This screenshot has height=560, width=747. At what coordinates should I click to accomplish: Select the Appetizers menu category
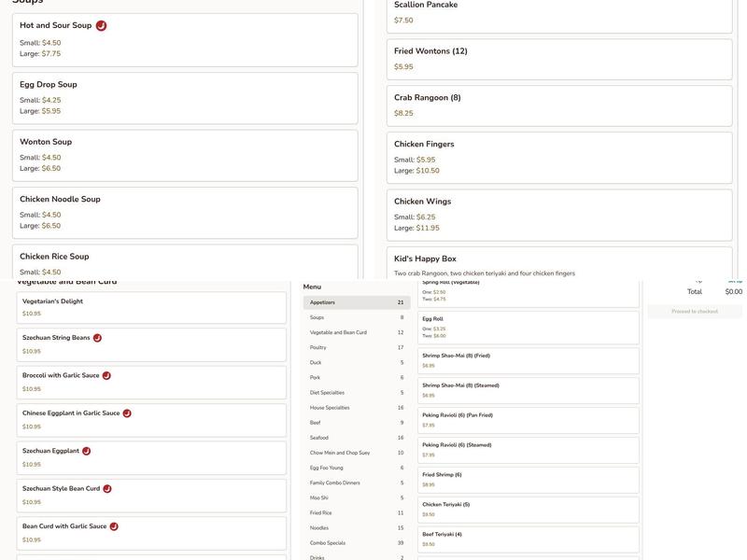357,302
